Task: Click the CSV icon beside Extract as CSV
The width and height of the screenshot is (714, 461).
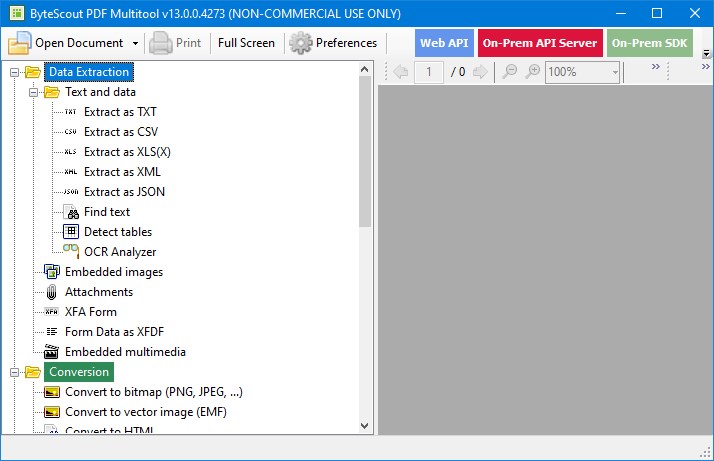Action: (71, 132)
